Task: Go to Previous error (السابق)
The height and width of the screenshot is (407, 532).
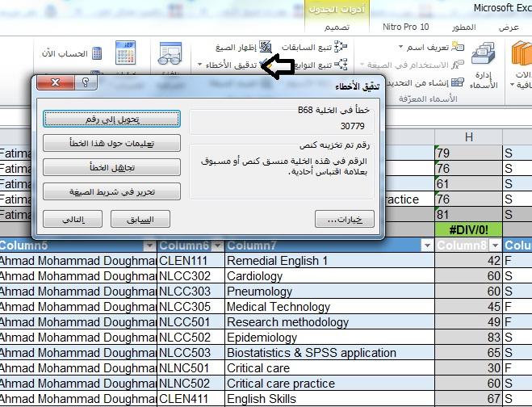Action: 140,219
